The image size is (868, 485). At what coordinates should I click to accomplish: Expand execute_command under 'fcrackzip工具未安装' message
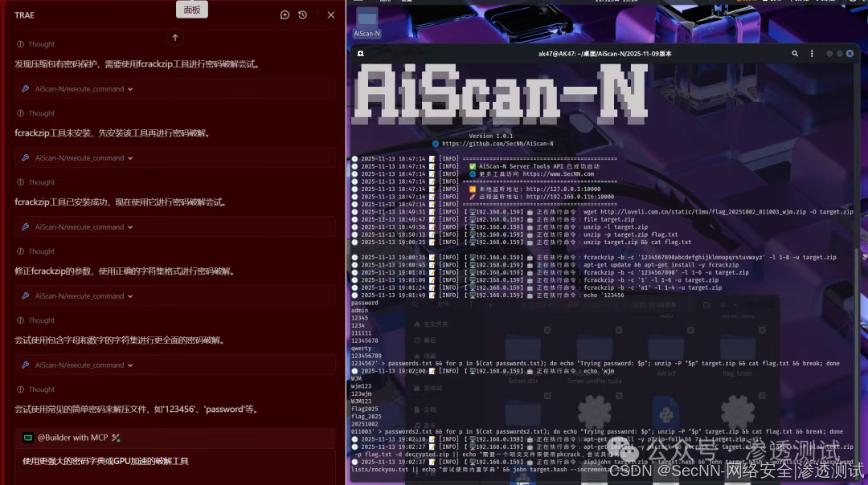point(175,157)
